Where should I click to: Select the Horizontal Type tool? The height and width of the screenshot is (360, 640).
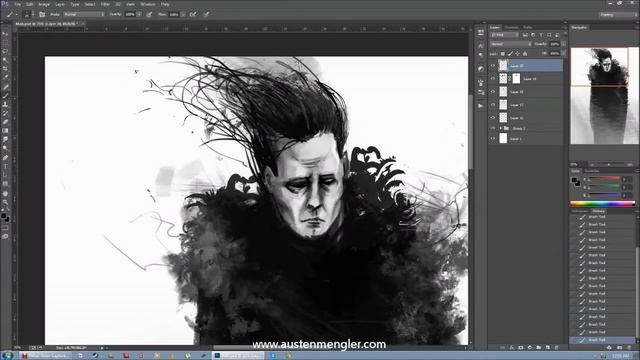(x=5, y=166)
